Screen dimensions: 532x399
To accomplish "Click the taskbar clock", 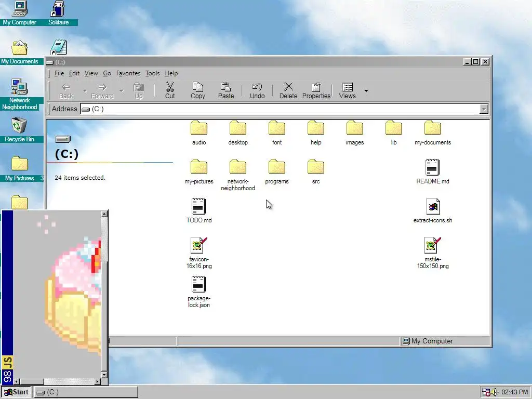I will (x=514, y=392).
